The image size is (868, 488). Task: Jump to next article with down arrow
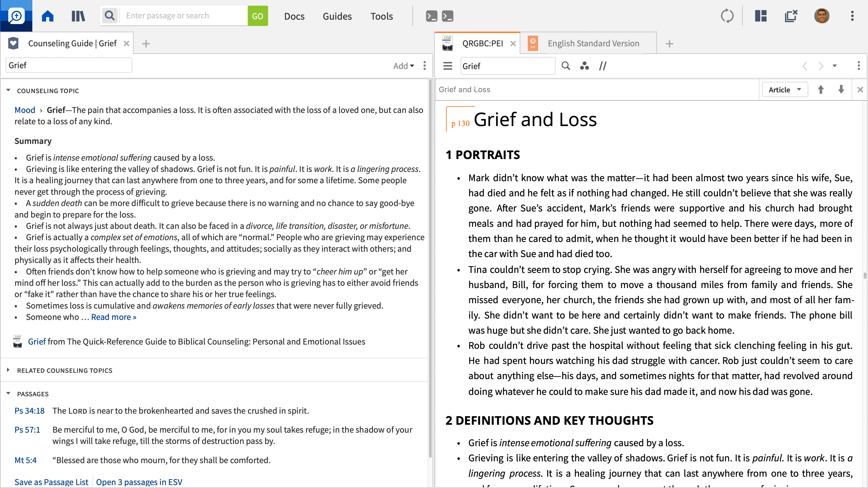(841, 90)
